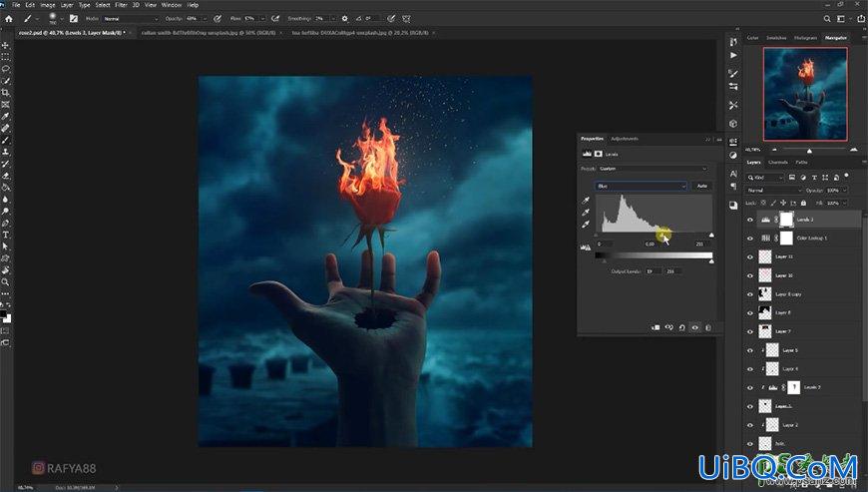Hide Layer 8 copy visibility eye
Screen dimensions: 868x492
click(750, 294)
